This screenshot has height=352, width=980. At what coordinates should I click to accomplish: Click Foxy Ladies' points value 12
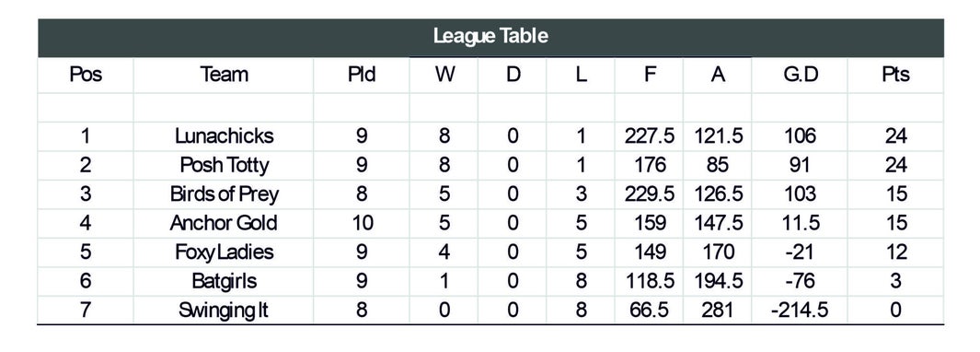click(895, 252)
